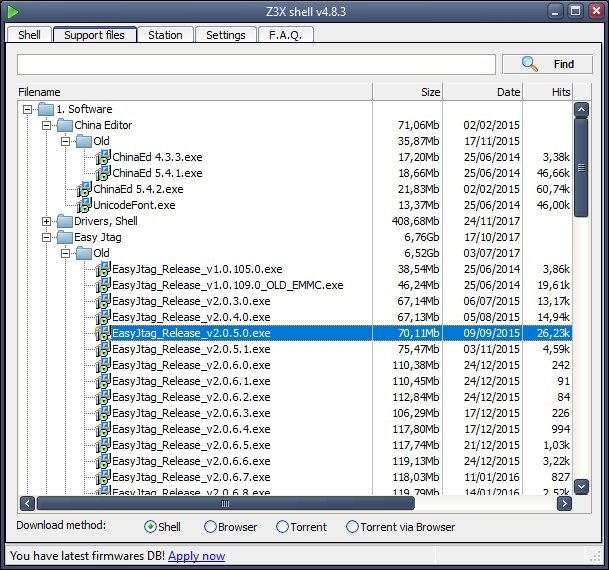Click the Find button
The width and height of the screenshot is (609, 570).
pos(548,64)
